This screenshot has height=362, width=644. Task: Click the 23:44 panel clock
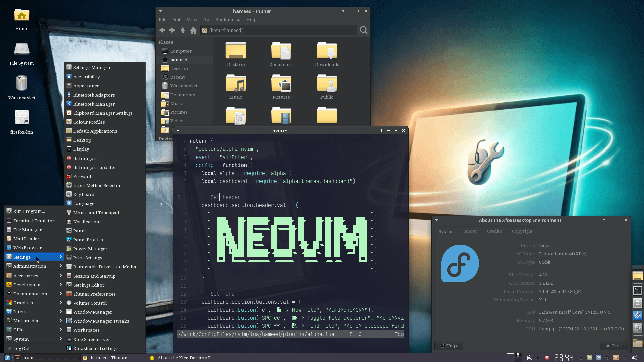(x=564, y=358)
